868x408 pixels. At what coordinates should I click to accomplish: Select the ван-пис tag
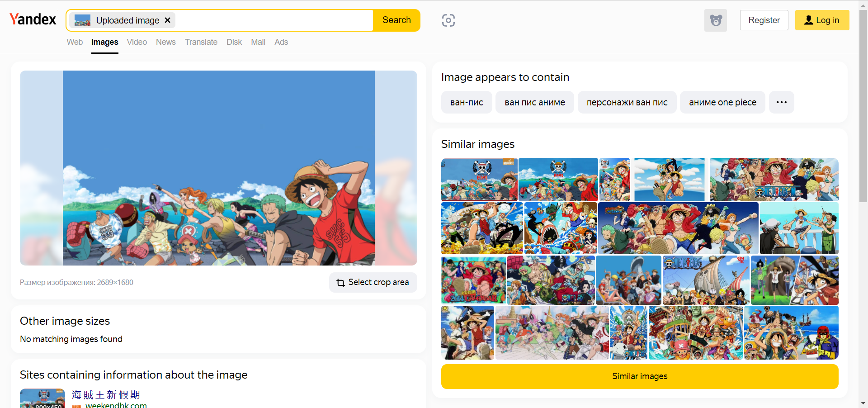tap(467, 102)
